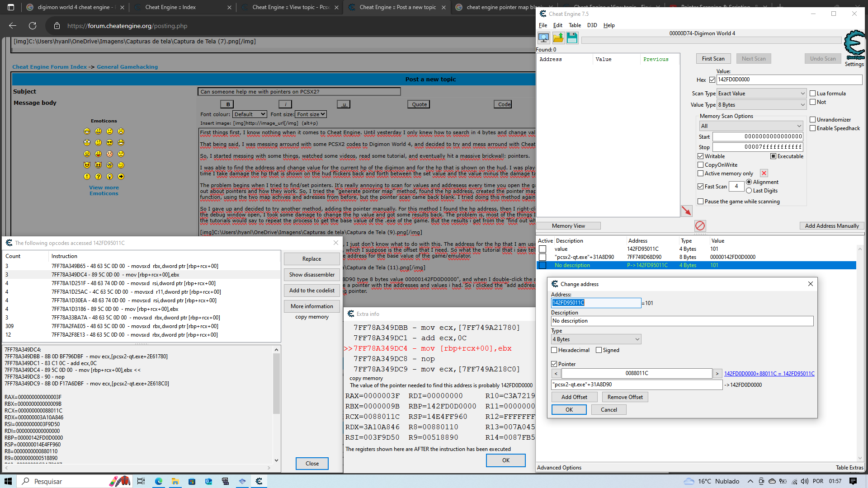Expand the Value Type dropdown selector

point(802,105)
